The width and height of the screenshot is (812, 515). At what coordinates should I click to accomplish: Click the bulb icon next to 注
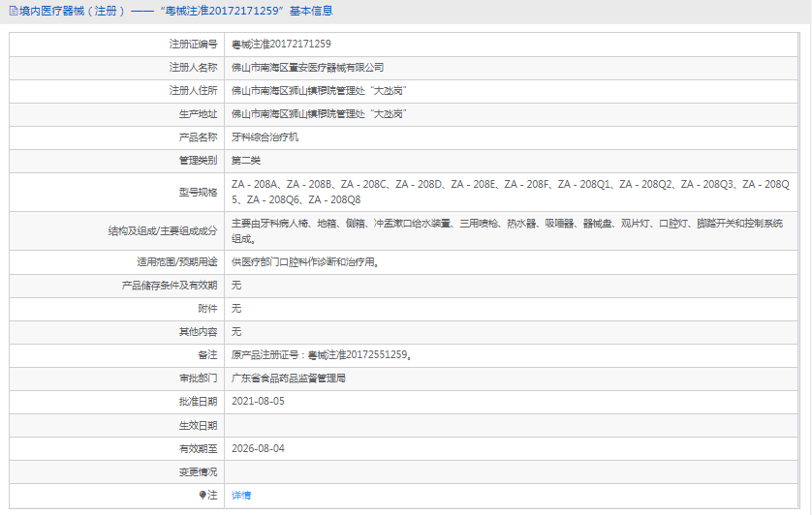[203, 496]
